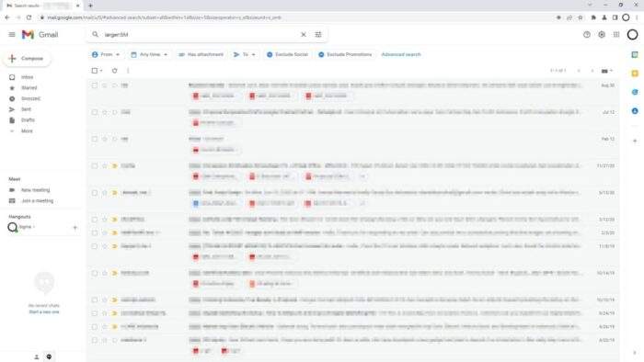This screenshot has height=362, width=644.
Task: Select the email dated 10/14/19
Action: pyautogui.click(x=95, y=273)
